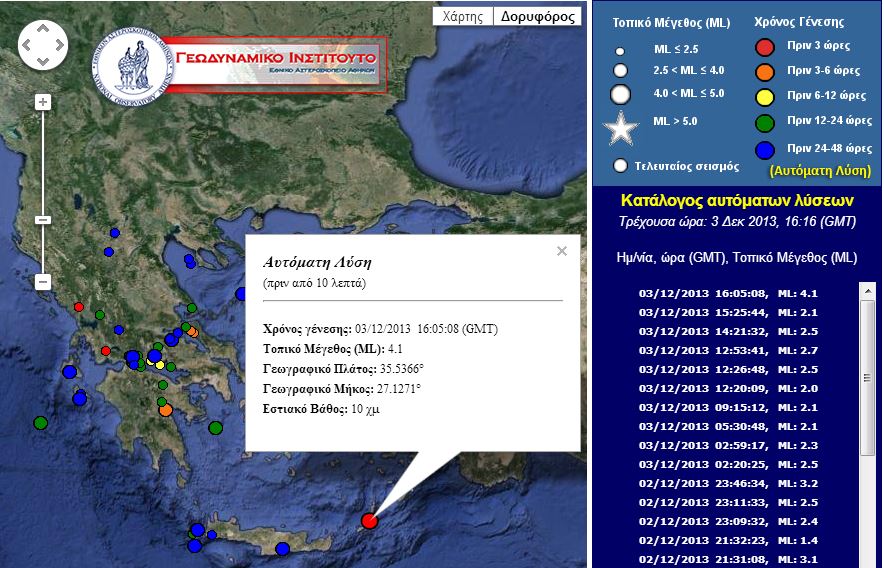884x568 pixels.
Task: Click the Τελευταίος σεισμός legend circle
Action: coord(620,166)
